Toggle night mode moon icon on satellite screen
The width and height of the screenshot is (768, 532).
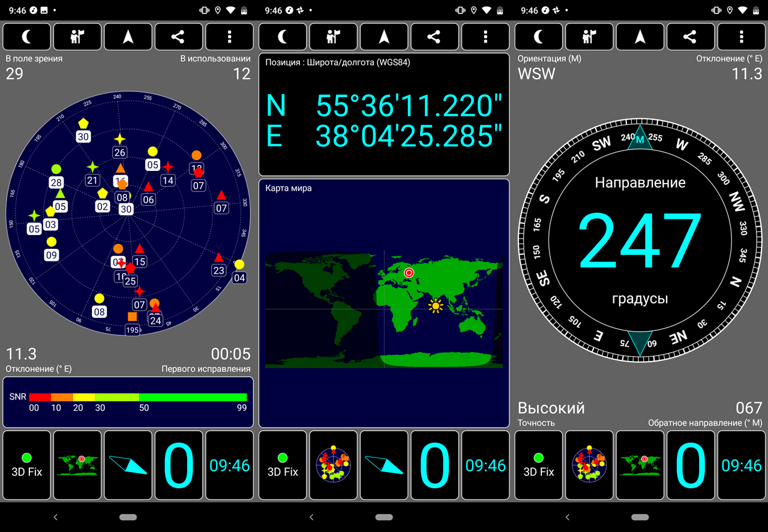[x=26, y=37]
